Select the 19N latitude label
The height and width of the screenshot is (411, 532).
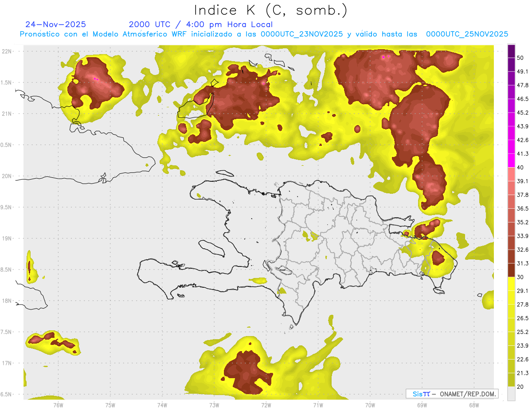pyautogui.click(x=7, y=239)
